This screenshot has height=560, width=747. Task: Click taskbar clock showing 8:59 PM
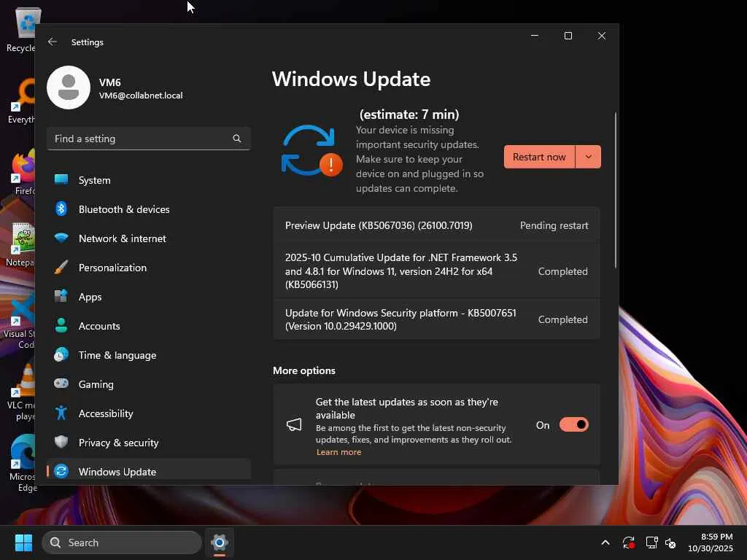click(711, 542)
